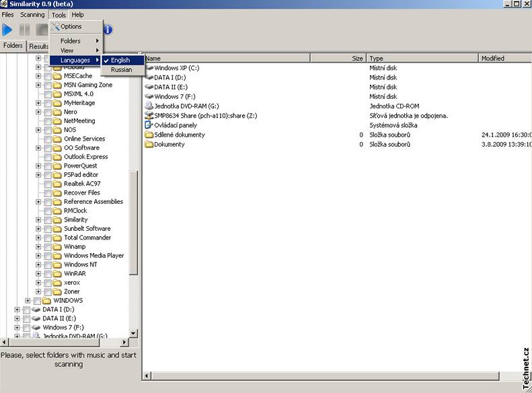This screenshot has height=393, width=532.
Task: Expand the WINDOWS folder tree node
Action: [x=28, y=300]
